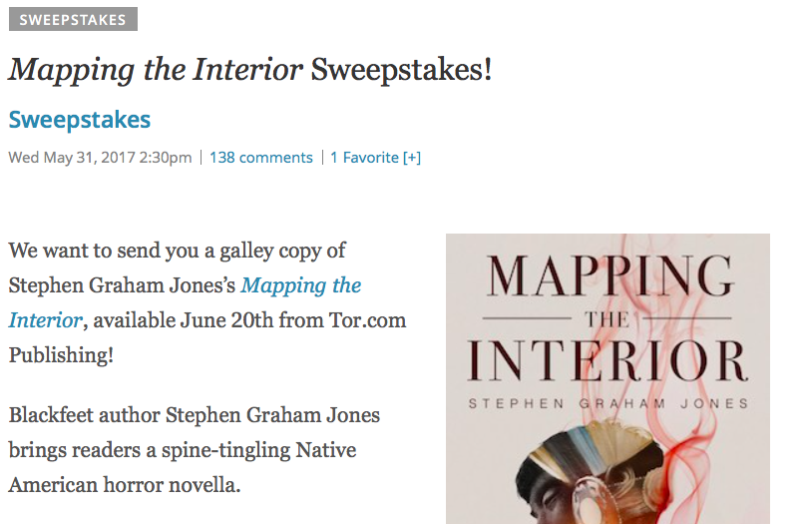Open the blue Sweepstakes category link
The image size is (812, 524).
tap(80, 121)
